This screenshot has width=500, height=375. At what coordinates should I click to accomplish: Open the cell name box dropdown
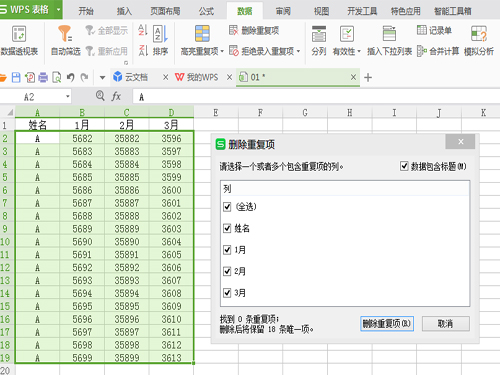[x=68, y=97]
